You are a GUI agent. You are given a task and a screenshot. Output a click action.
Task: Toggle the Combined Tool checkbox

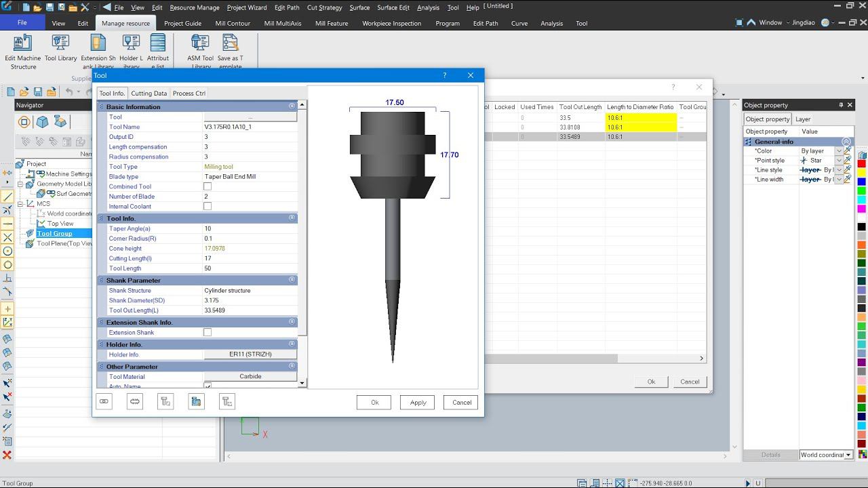[x=208, y=186]
